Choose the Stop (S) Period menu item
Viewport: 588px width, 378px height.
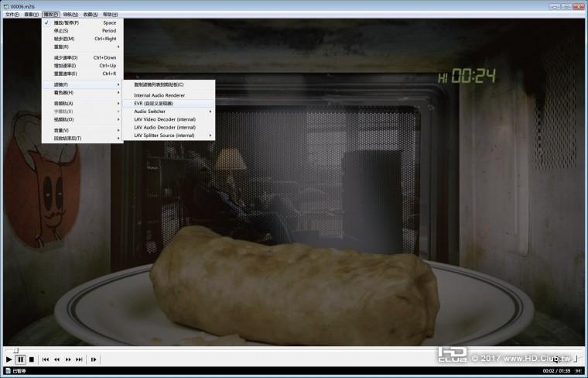[82, 31]
